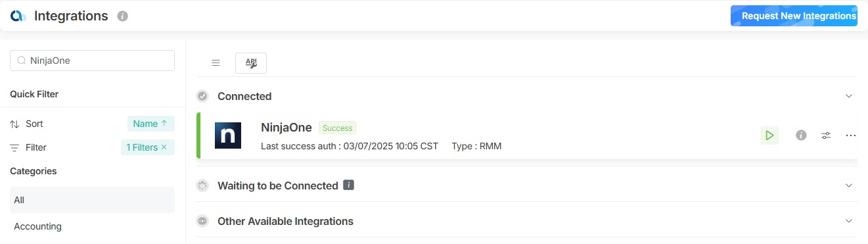Click Waiting to be Connected info badge

click(349, 185)
